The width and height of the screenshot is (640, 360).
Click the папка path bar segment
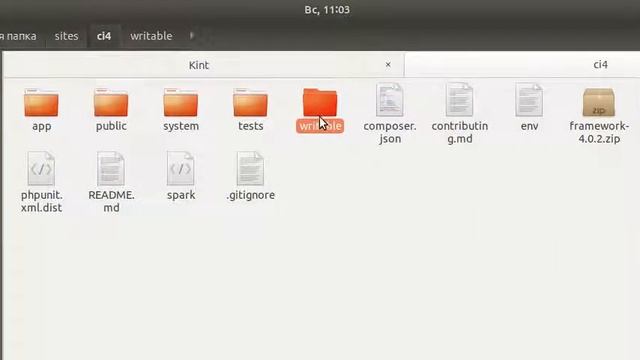(x=18, y=36)
